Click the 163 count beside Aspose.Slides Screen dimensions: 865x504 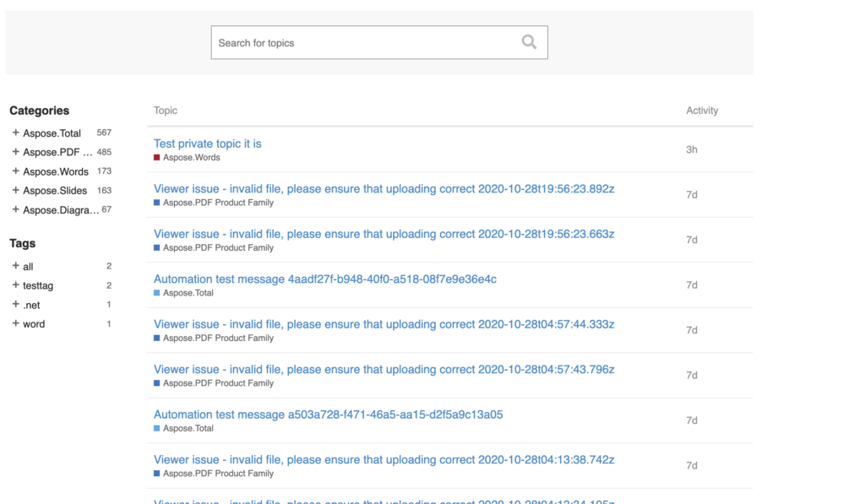[x=104, y=190]
